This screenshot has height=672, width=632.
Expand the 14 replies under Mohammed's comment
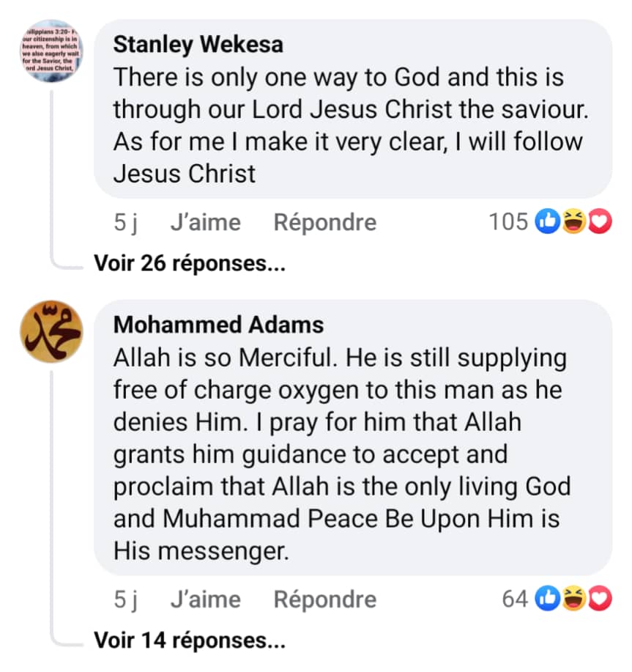[x=190, y=640]
